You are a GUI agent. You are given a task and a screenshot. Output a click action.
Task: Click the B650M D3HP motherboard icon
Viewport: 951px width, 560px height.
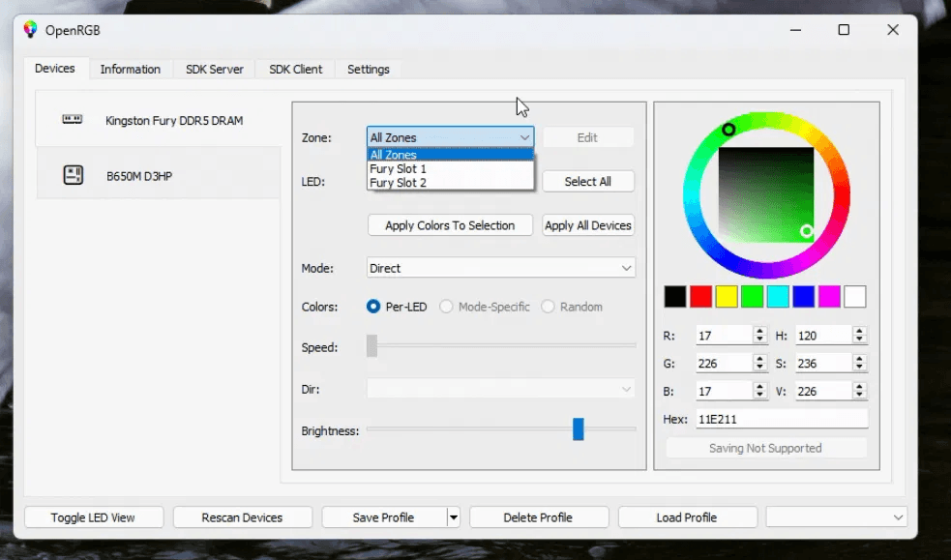point(73,175)
